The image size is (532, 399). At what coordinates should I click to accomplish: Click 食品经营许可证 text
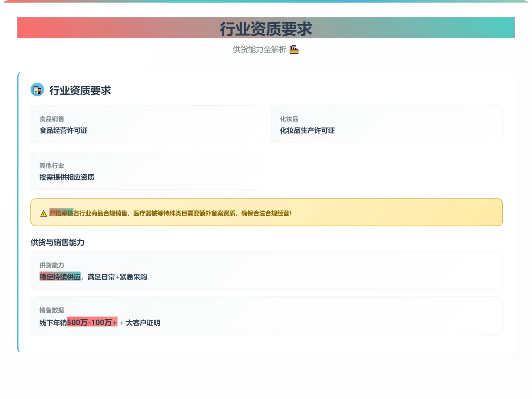click(64, 130)
